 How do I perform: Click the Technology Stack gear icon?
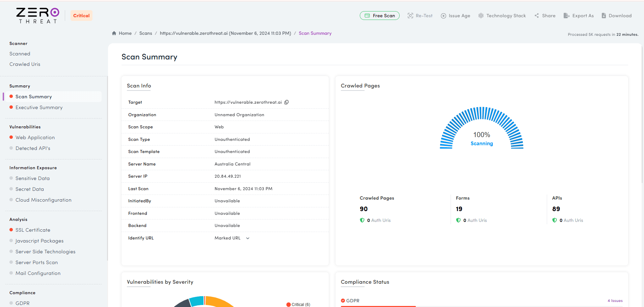pyautogui.click(x=481, y=16)
